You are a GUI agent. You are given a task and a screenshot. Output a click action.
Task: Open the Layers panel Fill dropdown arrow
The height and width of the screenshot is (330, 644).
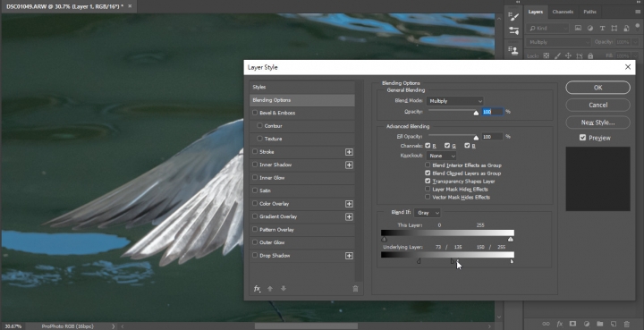tap(635, 55)
